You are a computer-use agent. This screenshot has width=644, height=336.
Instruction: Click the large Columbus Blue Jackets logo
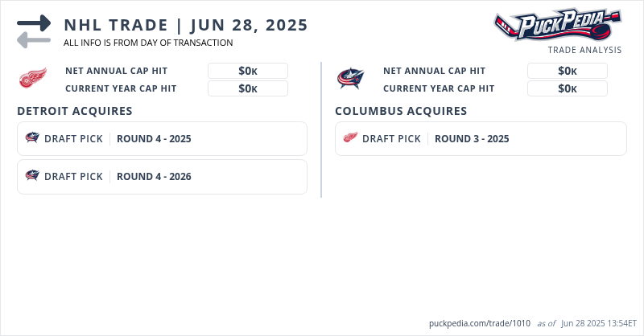[x=351, y=79]
